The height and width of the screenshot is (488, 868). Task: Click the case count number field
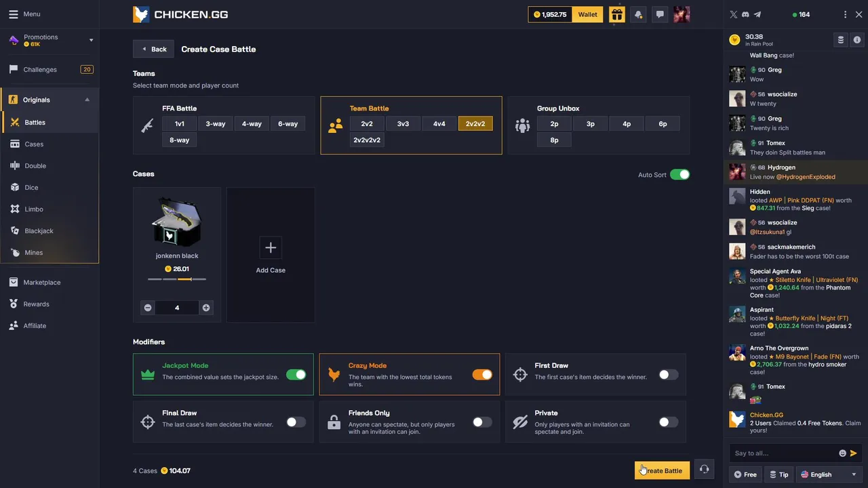(x=177, y=308)
